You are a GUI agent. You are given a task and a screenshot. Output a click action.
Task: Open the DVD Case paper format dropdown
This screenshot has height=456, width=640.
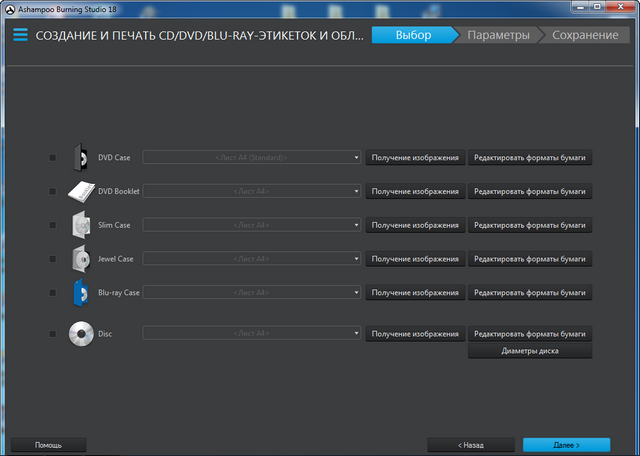tap(251, 158)
